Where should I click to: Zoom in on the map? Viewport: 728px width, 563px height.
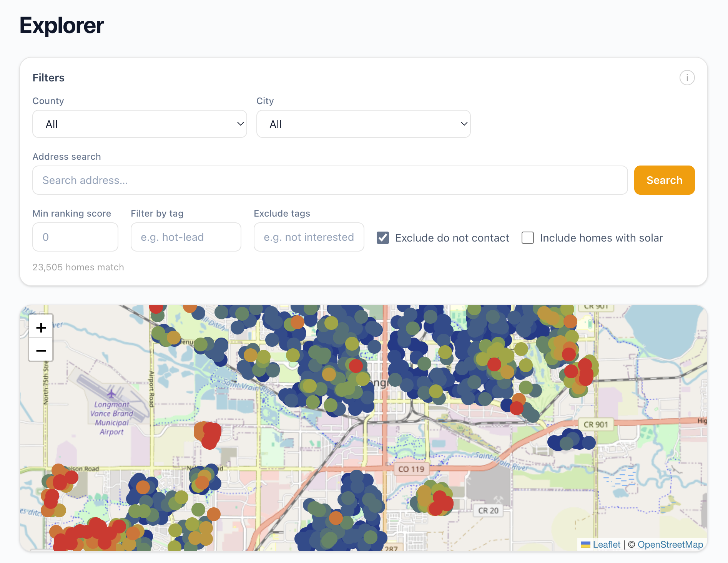coord(41,327)
